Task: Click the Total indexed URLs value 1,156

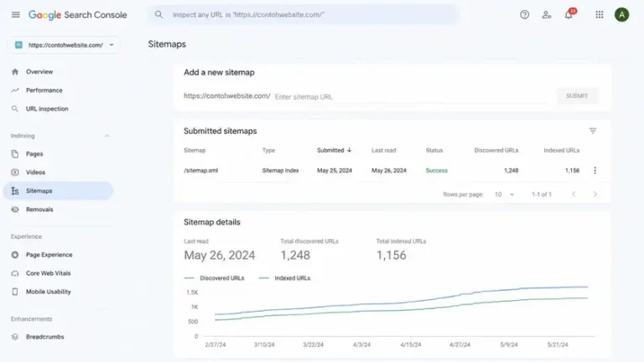Action: 392,256
